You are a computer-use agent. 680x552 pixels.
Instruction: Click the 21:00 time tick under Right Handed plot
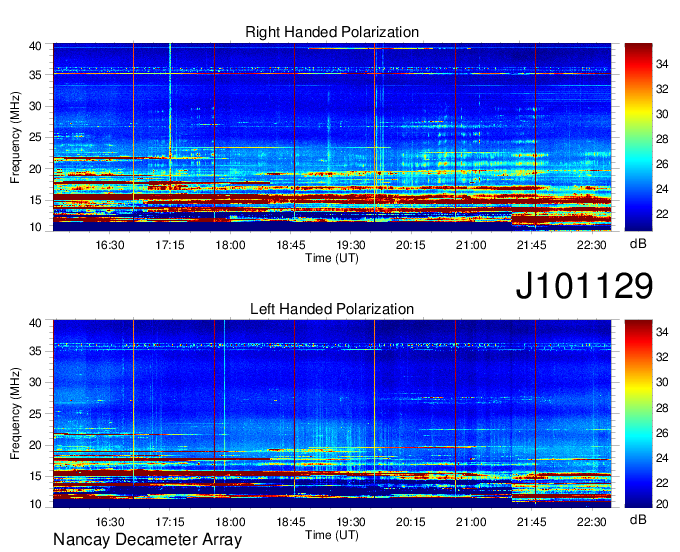(x=471, y=245)
